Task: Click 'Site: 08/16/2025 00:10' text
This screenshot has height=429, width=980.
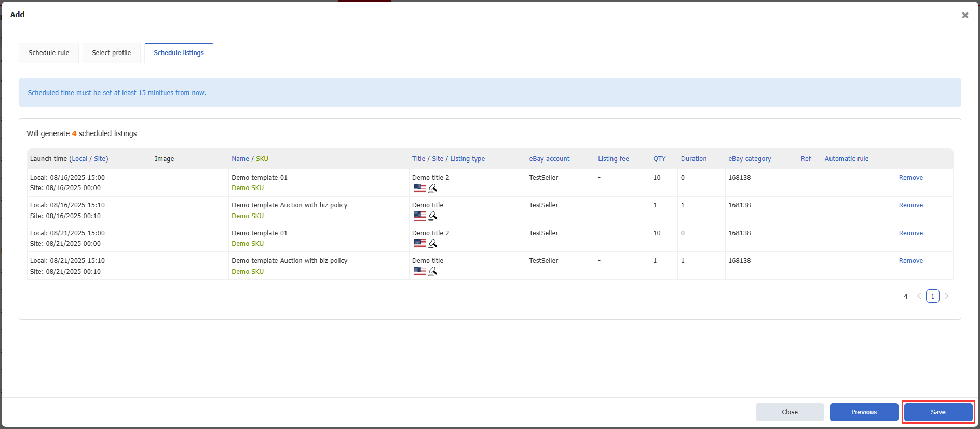Action: (x=65, y=216)
